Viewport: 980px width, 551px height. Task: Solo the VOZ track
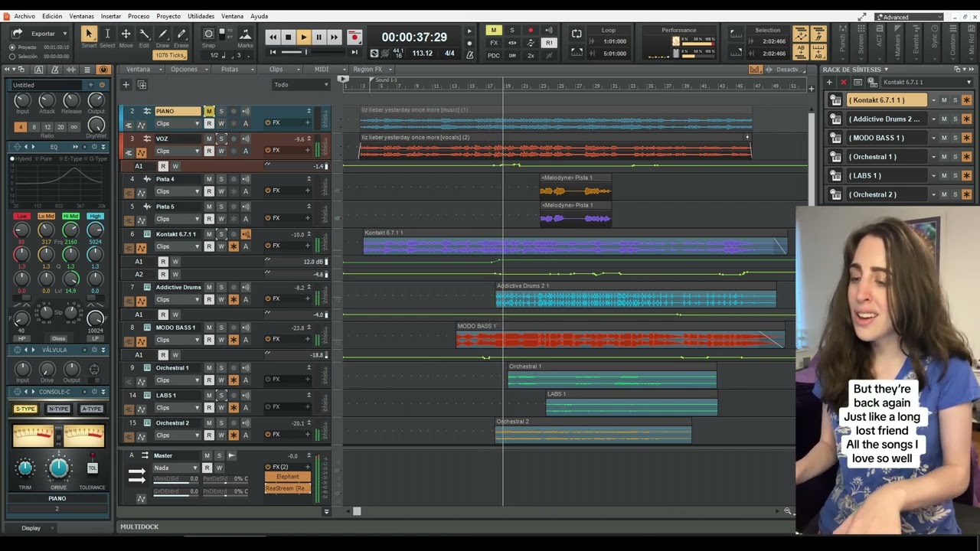coord(221,139)
